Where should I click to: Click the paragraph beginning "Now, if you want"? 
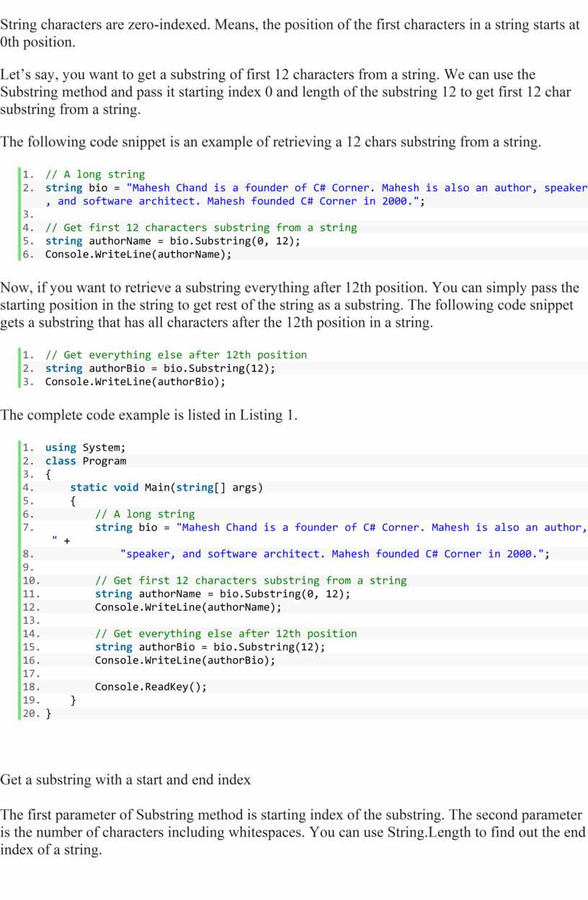click(288, 306)
